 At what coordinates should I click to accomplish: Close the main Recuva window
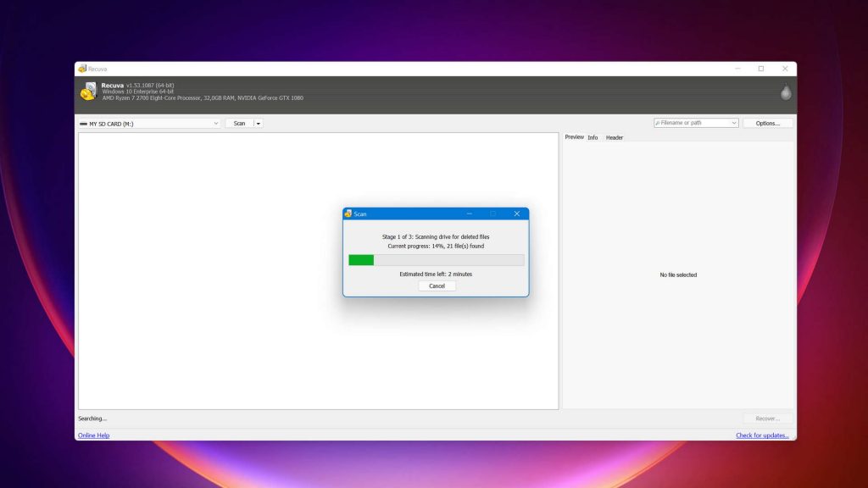coord(785,69)
